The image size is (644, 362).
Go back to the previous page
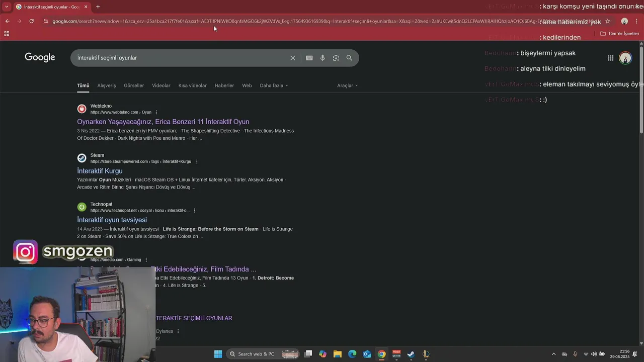tap(8, 21)
